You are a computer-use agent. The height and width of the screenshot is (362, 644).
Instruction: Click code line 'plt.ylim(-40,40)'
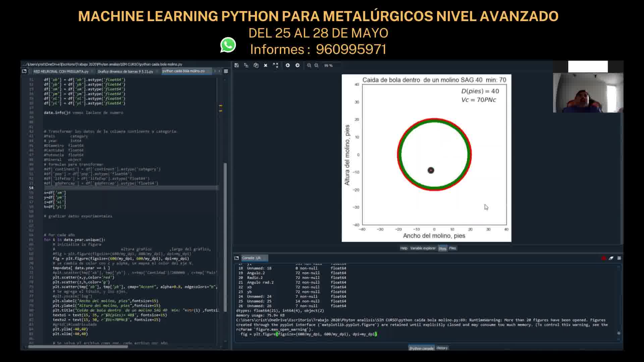(70, 329)
